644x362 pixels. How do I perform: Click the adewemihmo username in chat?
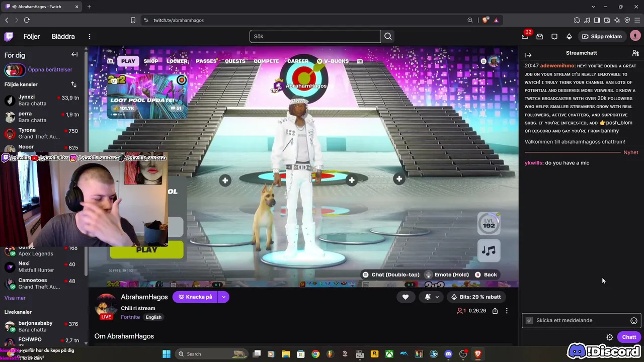click(557, 66)
